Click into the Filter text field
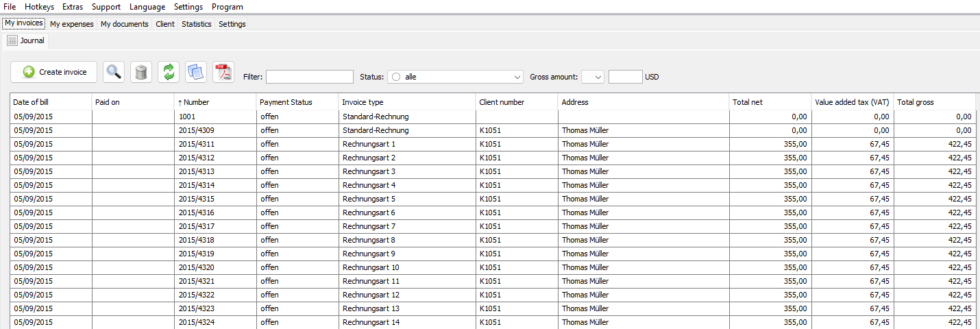The image size is (980, 329). (x=310, y=77)
